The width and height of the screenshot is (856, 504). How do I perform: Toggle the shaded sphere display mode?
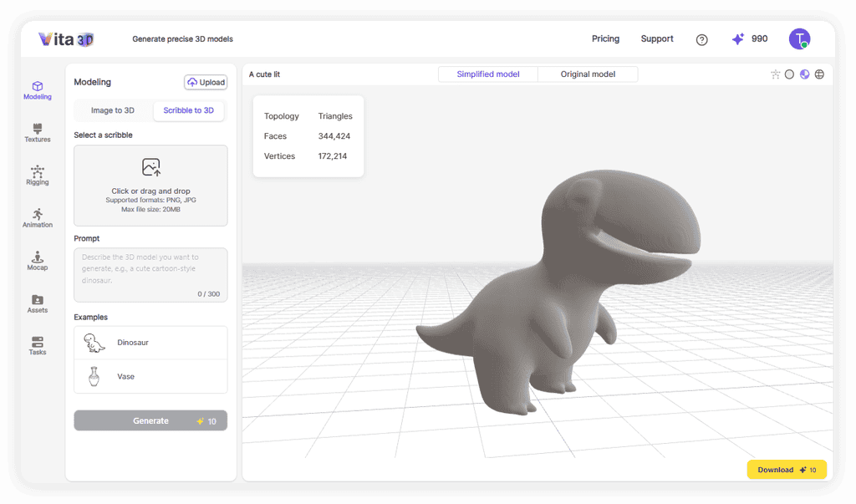(x=804, y=74)
